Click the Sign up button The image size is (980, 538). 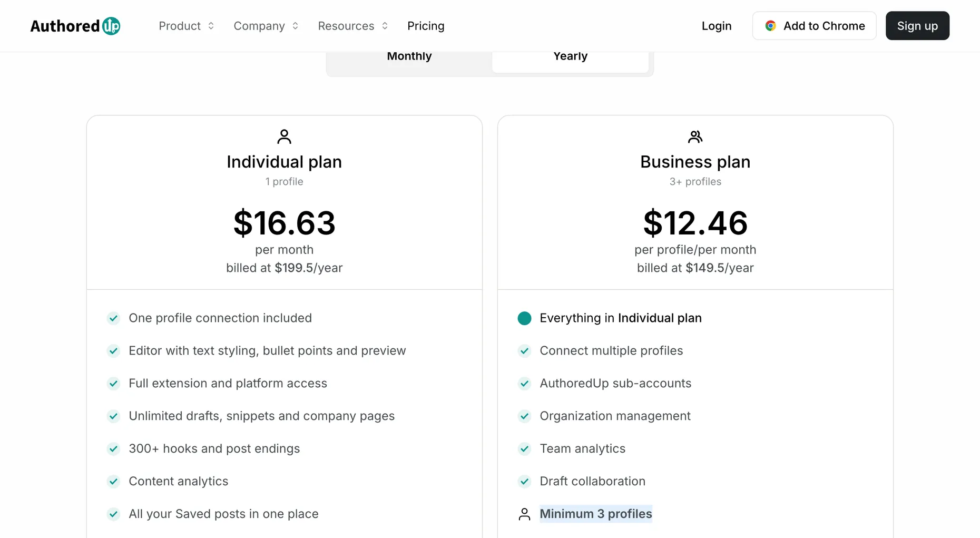tap(917, 26)
